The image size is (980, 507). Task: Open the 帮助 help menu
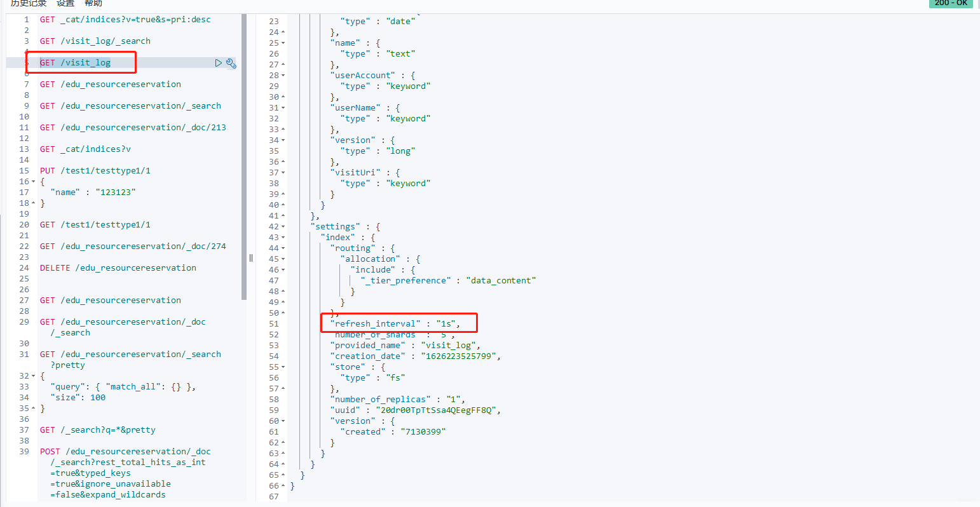click(93, 3)
